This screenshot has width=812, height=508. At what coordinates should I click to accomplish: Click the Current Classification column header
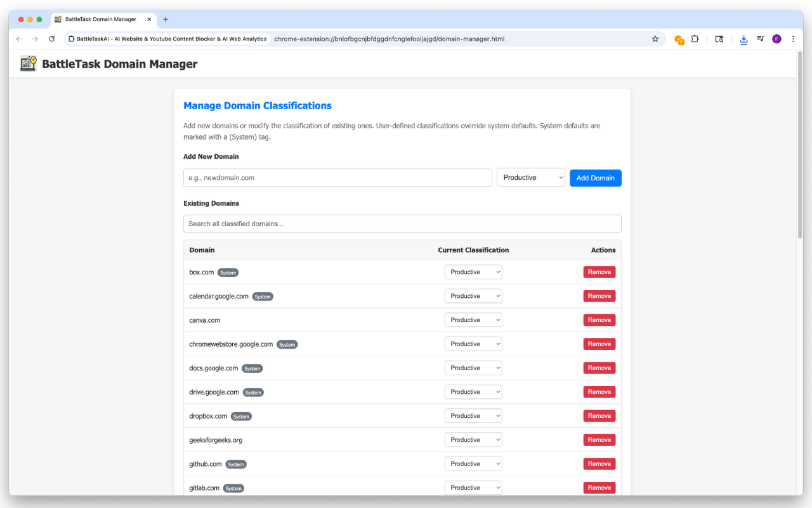pyautogui.click(x=473, y=250)
